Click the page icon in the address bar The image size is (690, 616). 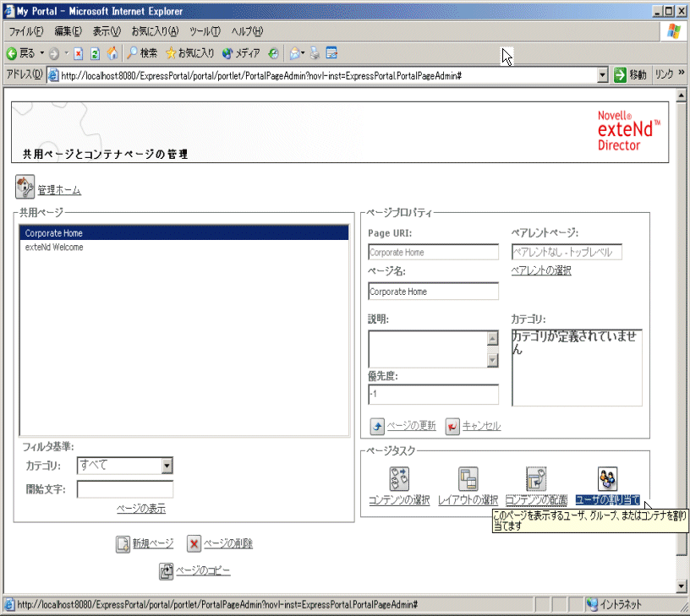tap(53, 75)
